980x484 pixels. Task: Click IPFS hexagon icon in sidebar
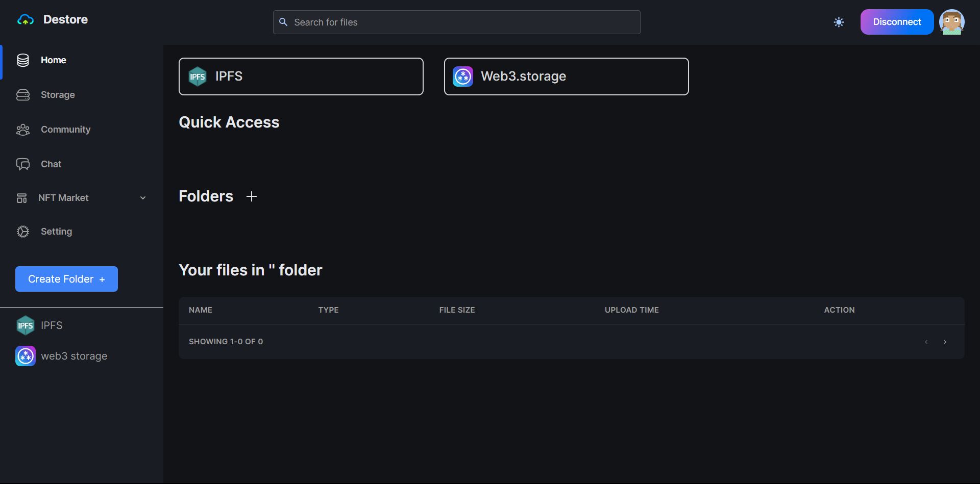click(x=26, y=325)
